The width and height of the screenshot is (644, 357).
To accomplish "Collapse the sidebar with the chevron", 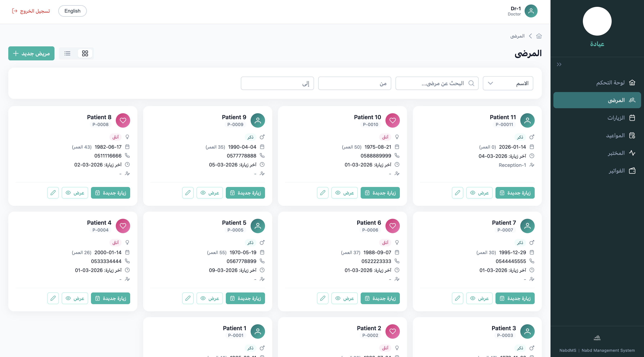I will tap(559, 64).
